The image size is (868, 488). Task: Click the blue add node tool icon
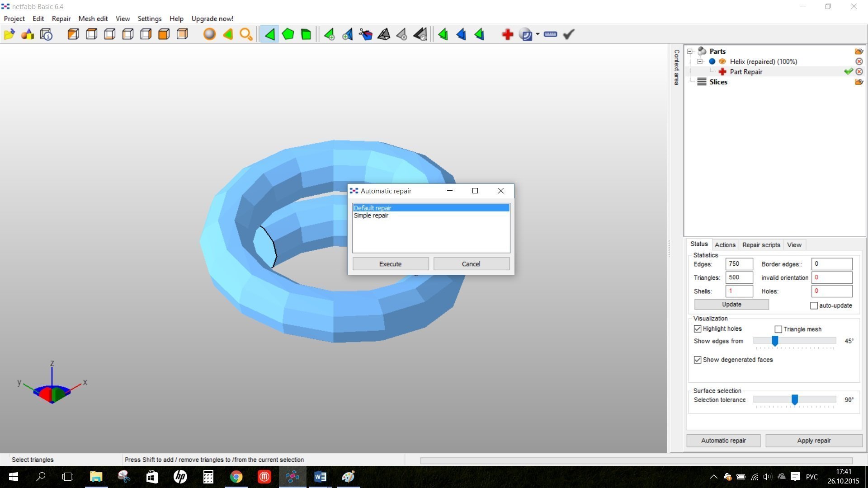coord(347,34)
